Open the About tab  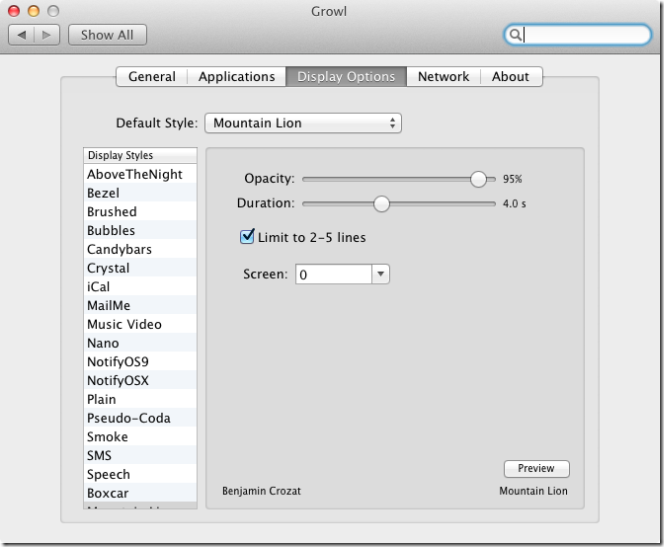point(511,77)
